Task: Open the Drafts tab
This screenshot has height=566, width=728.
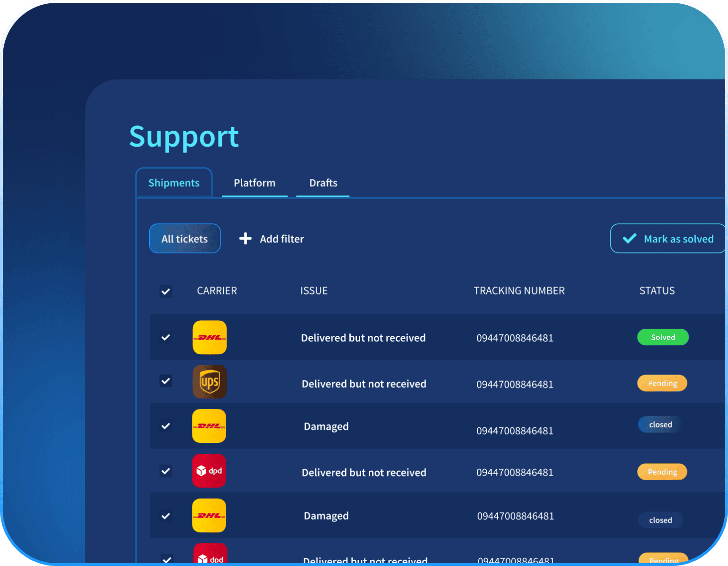Action: [323, 183]
